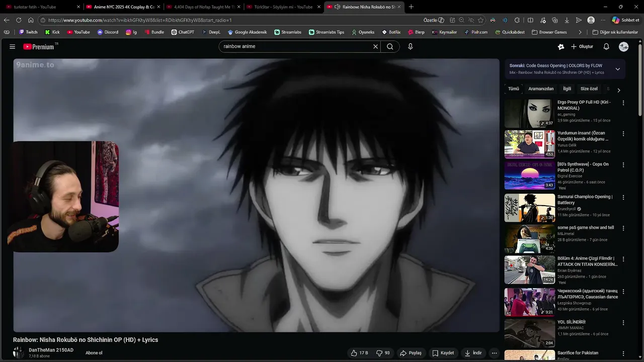Open Ergo Proxy OP video thumbnail
Screen dimensions: 644x362
(x=530, y=113)
